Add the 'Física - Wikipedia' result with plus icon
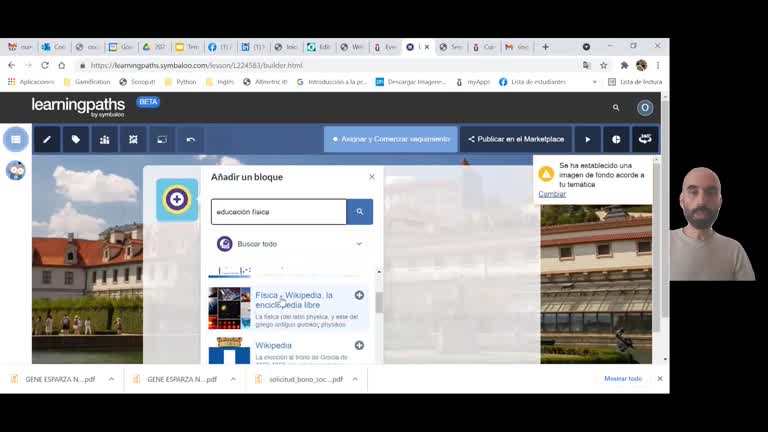Image resolution: width=768 pixels, height=432 pixels. click(359, 295)
